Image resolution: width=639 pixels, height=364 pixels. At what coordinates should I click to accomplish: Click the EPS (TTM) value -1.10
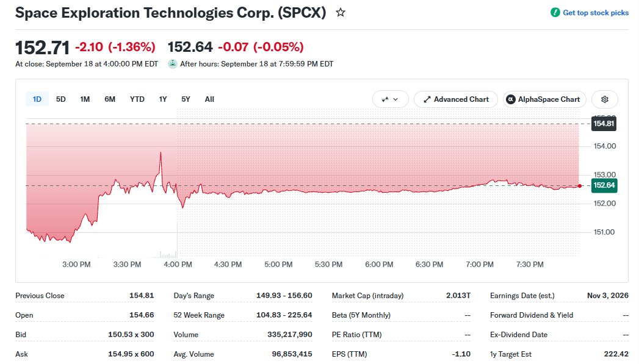pyautogui.click(x=461, y=354)
